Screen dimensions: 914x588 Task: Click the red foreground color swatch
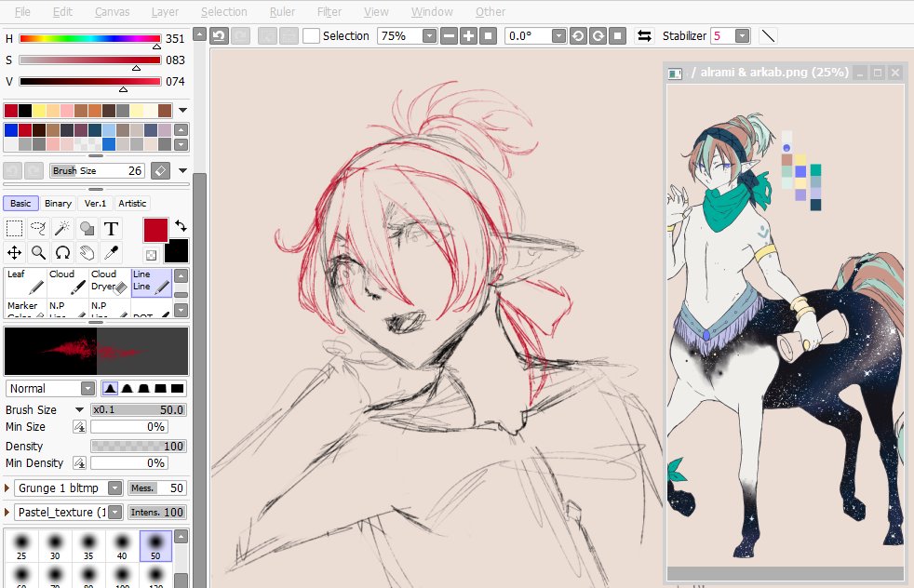(155, 230)
